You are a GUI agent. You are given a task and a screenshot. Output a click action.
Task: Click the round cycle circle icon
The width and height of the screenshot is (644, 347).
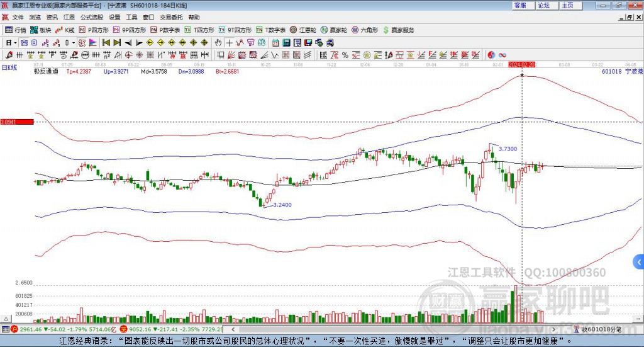(x=85, y=55)
